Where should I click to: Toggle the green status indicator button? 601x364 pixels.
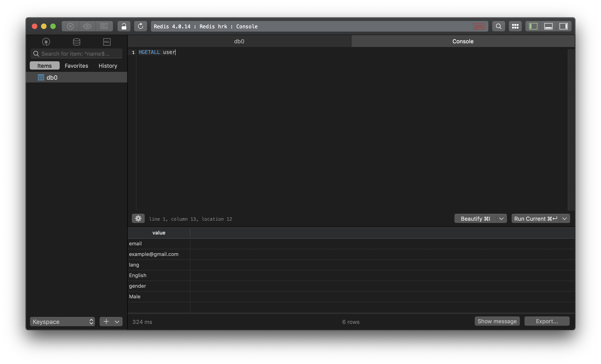52,26
